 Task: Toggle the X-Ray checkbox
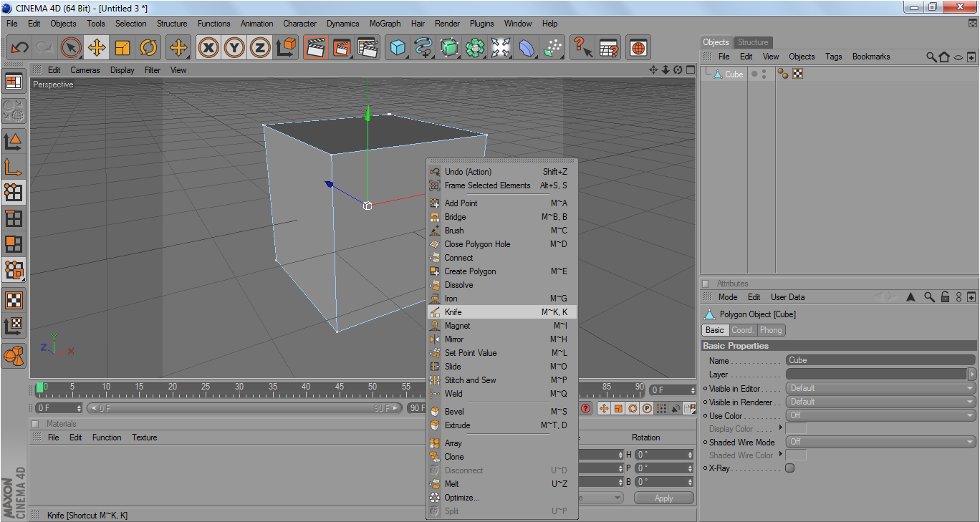pos(789,468)
